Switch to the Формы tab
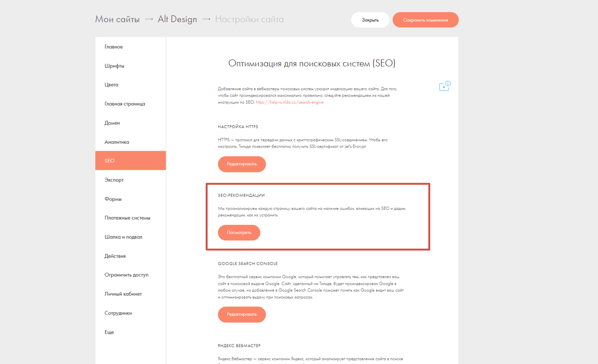The height and width of the screenshot is (364, 598). (130, 199)
